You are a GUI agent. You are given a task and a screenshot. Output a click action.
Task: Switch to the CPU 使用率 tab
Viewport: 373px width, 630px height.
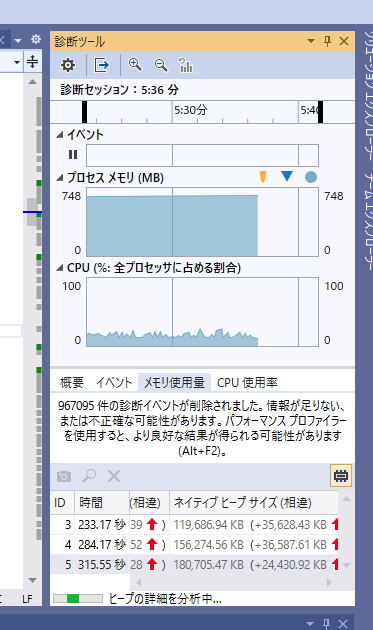tap(247, 382)
